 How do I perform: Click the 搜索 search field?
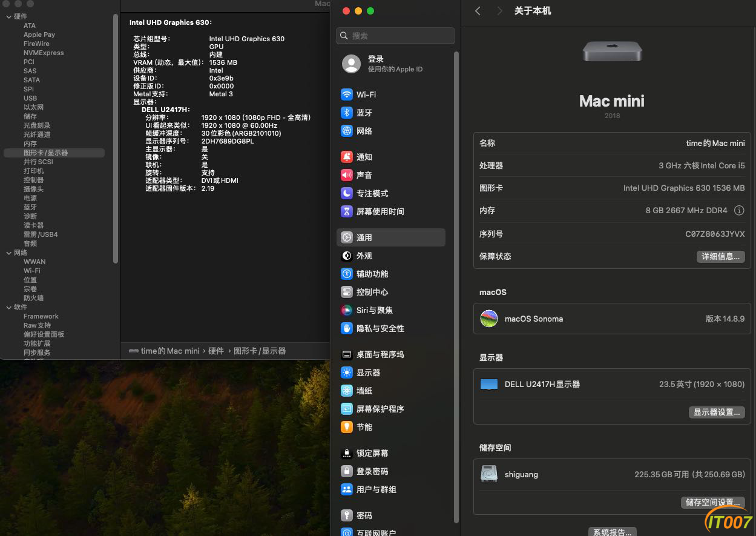click(x=395, y=36)
